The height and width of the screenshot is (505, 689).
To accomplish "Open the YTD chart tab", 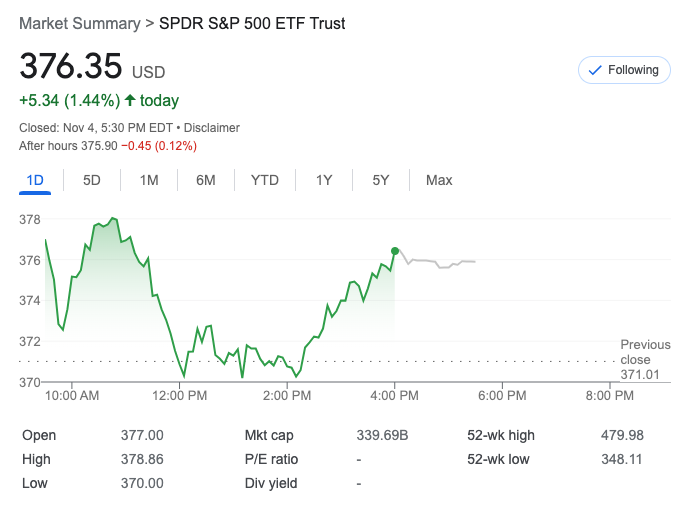I will click(x=264, y=180).
